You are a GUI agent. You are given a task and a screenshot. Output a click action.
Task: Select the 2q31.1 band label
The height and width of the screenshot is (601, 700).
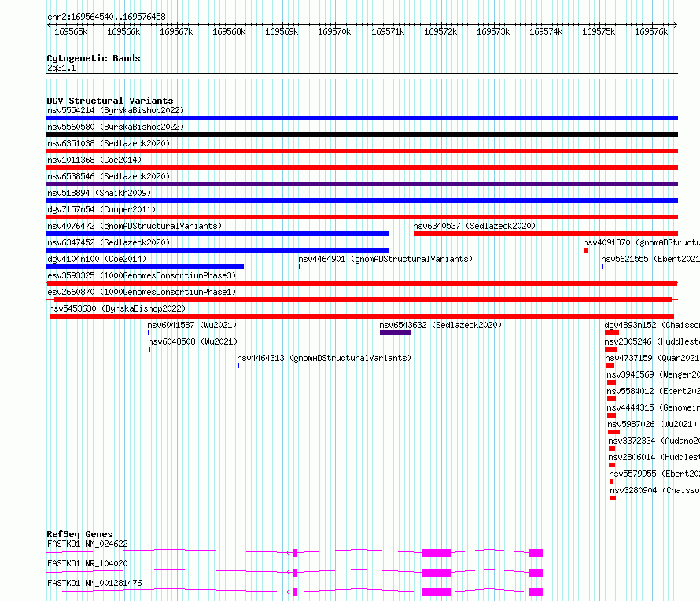point(61,68)
